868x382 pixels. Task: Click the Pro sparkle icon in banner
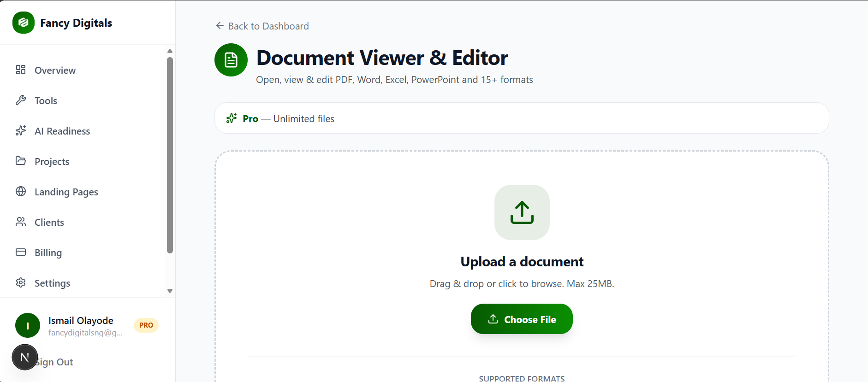point(232,118)
